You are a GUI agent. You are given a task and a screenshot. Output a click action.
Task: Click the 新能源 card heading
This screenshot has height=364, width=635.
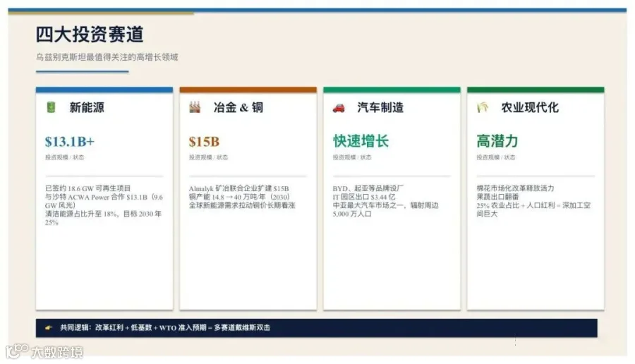pos(87,107)
